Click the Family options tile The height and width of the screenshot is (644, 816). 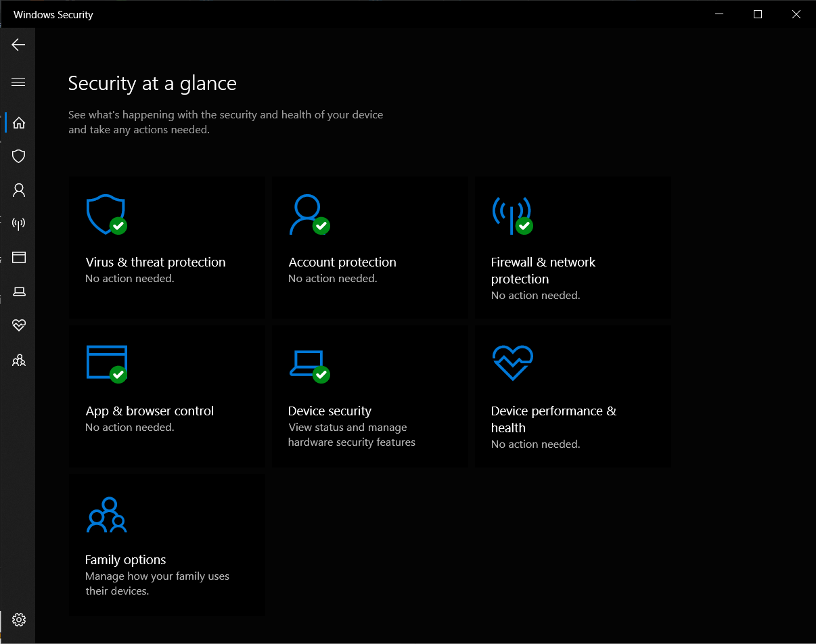pos(166,545)
